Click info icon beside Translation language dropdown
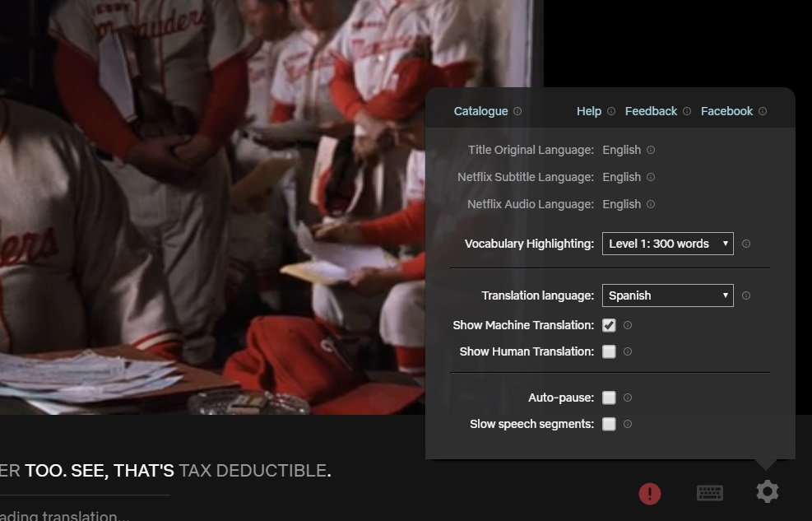812x521 pixels. (x=746, y=295)
